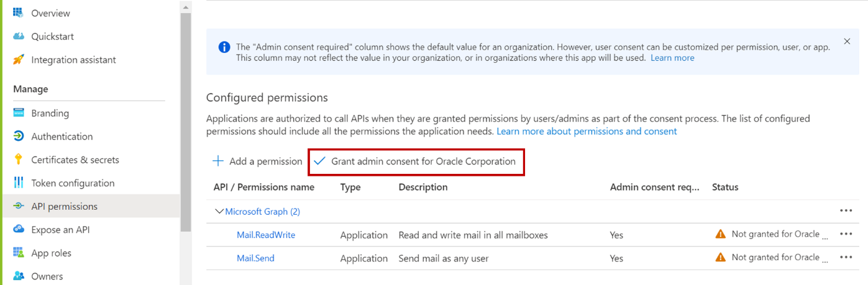This screenshot has width=868, height=285.
Task: Open the Overview menu item
Action: [50, 13]
